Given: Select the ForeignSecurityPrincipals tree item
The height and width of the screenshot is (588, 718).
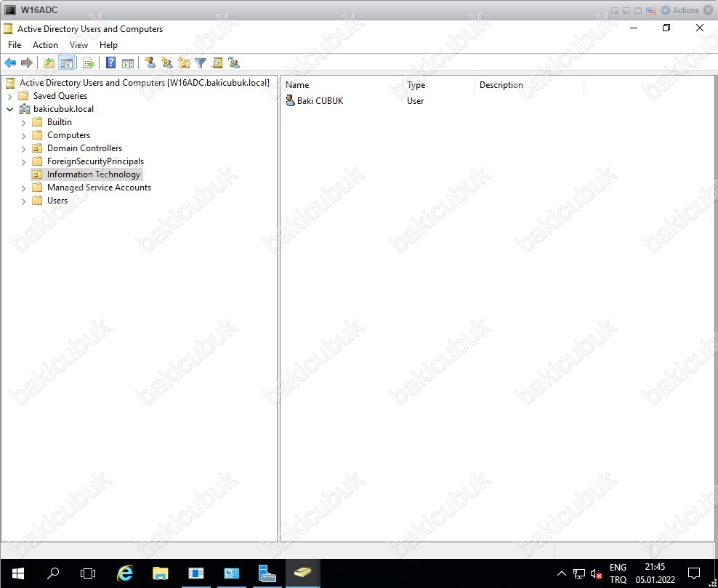Looking at the screenshot, I should click(x=96, y=161).
